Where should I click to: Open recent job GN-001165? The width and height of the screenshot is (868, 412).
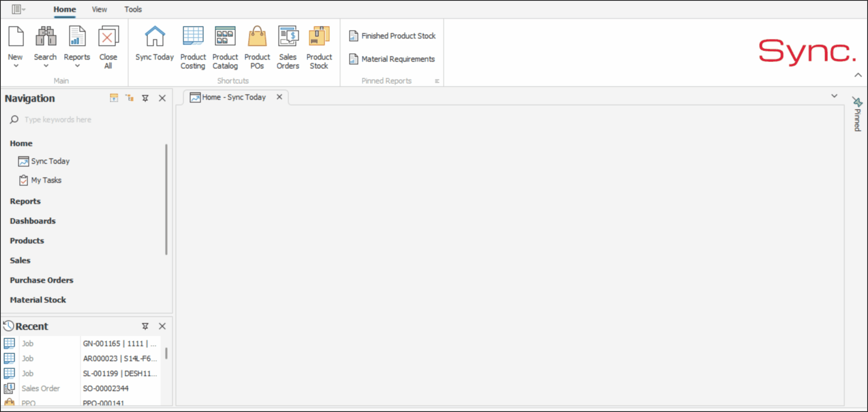[x=120, y=343]
